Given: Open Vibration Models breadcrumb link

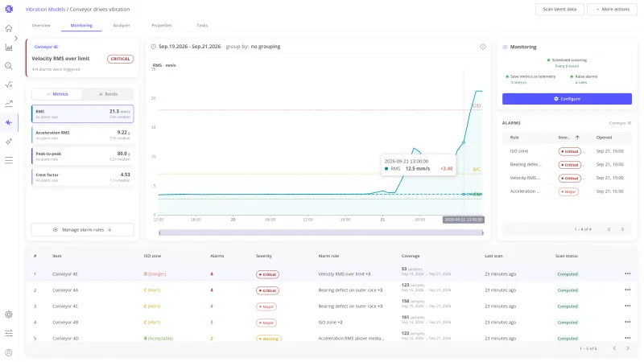Looking at the screenshot, I should (x=45, y=9).
